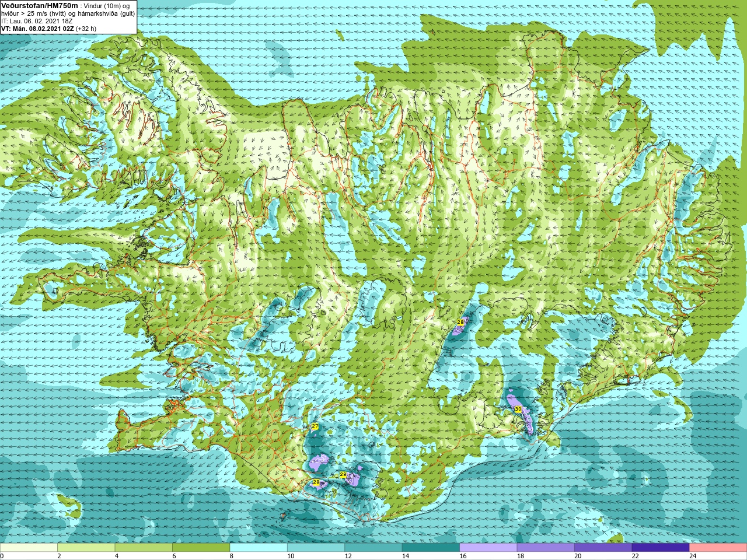Click the legend scale number 12
Viewport: 747px width, 560px height.
(x=348, y=556)
